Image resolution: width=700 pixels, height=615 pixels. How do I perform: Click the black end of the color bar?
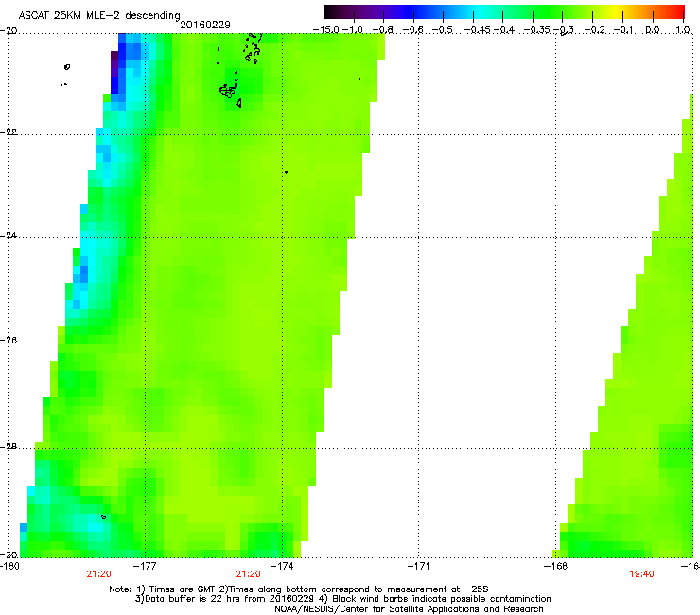coord(333,11)
